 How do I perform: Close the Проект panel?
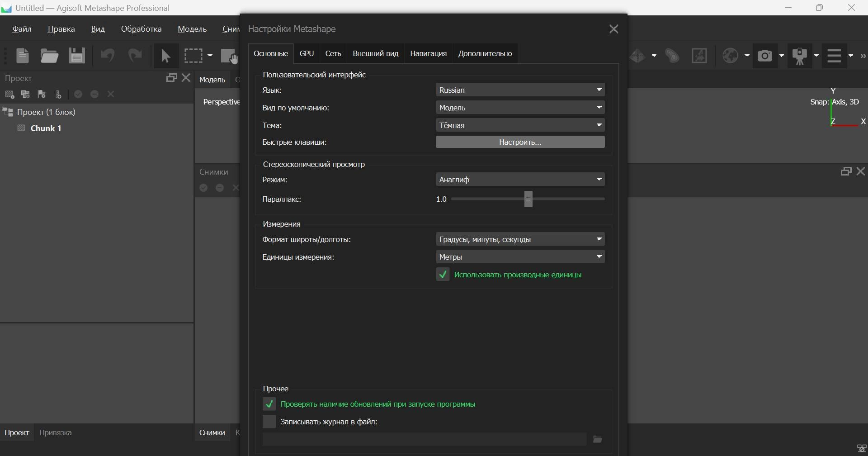186,78
